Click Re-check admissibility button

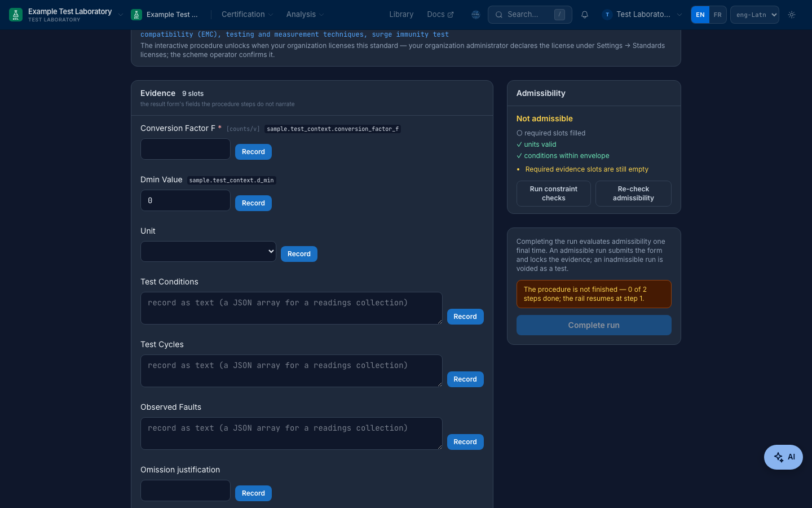(633, 194)
